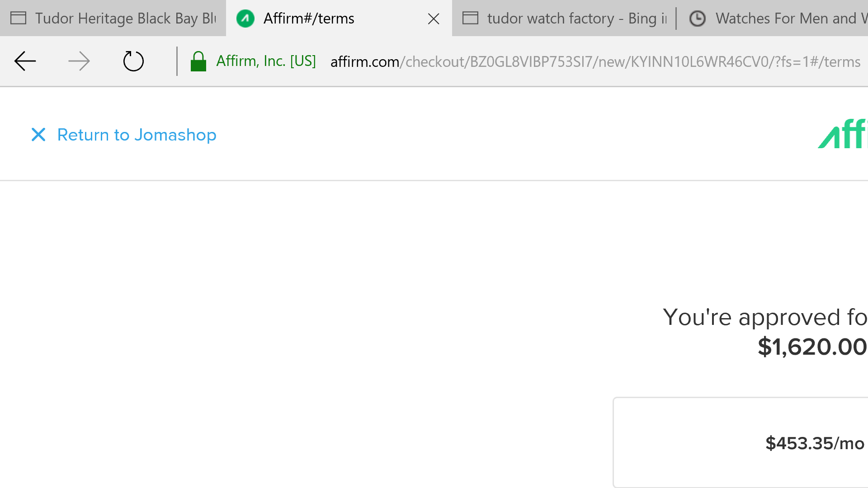Click the page icon on the Bing tab

pos(470,19)
